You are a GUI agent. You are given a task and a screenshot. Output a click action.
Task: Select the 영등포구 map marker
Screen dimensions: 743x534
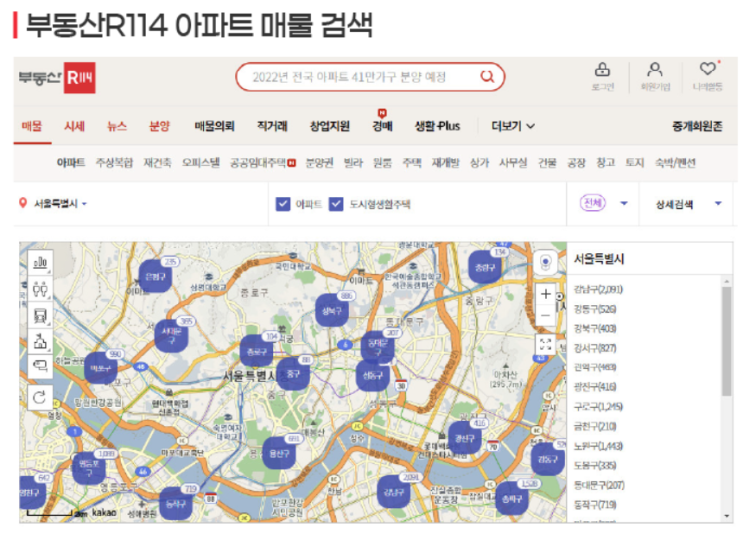point(89,468)
